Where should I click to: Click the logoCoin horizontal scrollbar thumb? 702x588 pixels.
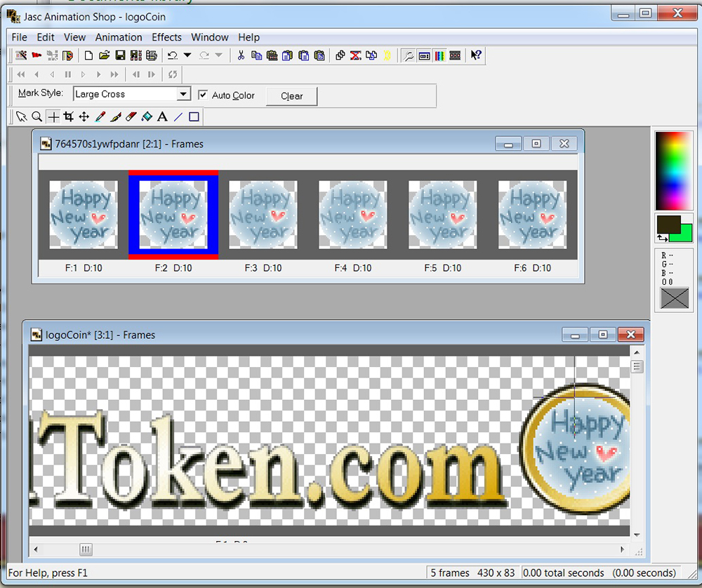tap(86, 549)
